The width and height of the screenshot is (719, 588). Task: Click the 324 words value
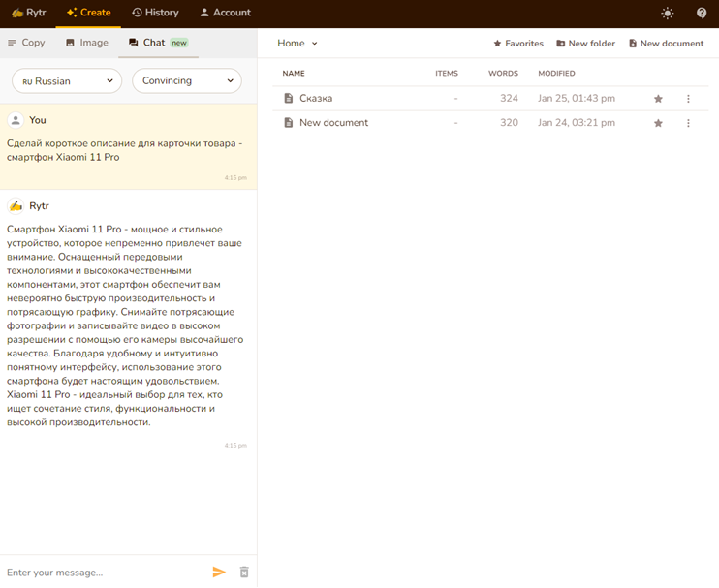pos(509,98)
